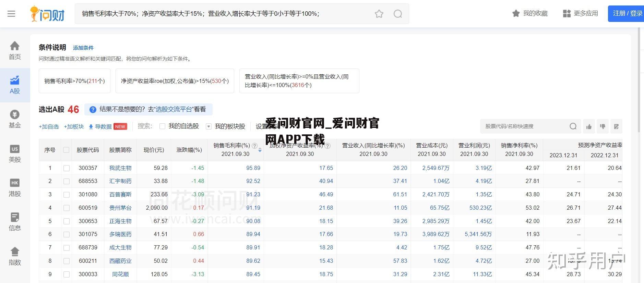
Task: Click the search icon in the stock quick-search box
Action: click(573, 126)
